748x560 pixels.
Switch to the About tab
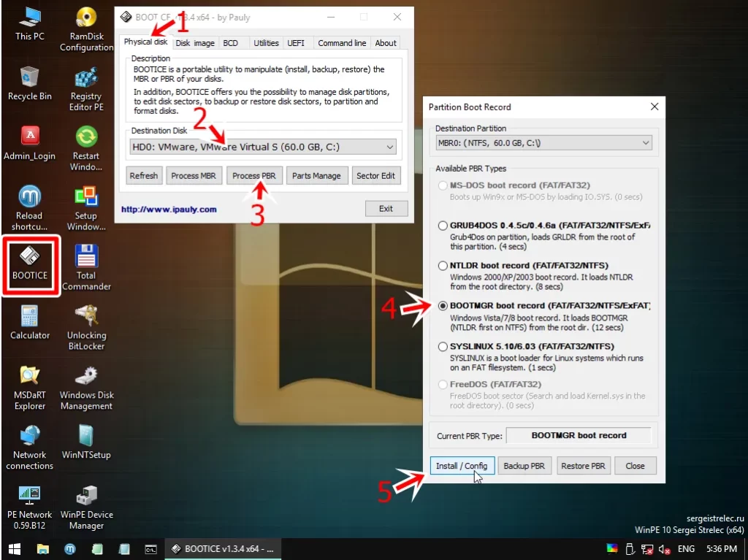pyautogui.click(x=386, y=43)
